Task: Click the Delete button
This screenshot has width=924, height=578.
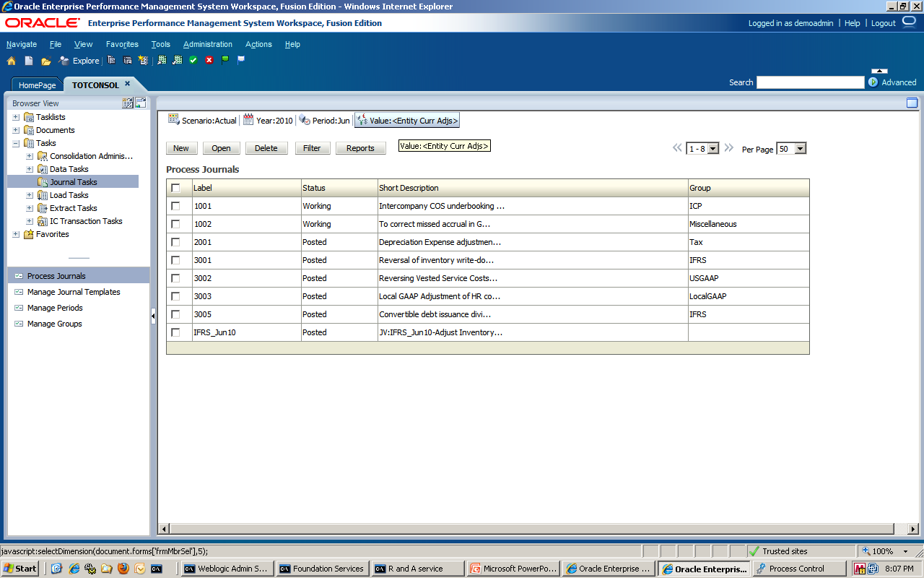Action: 266,148
